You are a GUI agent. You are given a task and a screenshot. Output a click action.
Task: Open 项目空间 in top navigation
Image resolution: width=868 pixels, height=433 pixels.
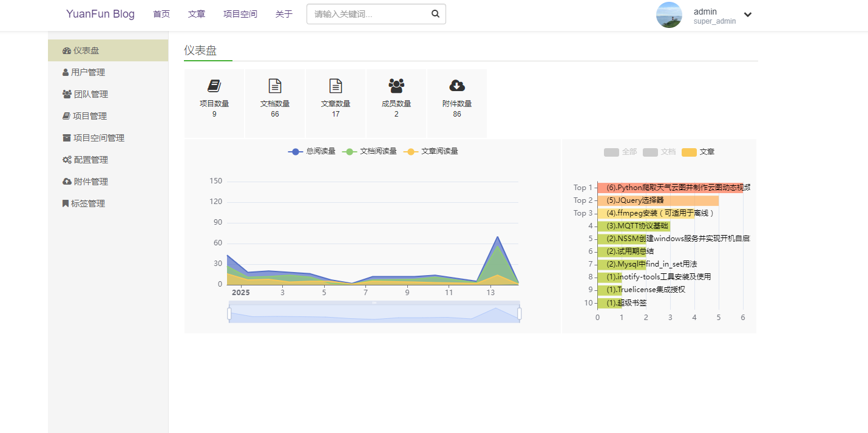point(240,14)
